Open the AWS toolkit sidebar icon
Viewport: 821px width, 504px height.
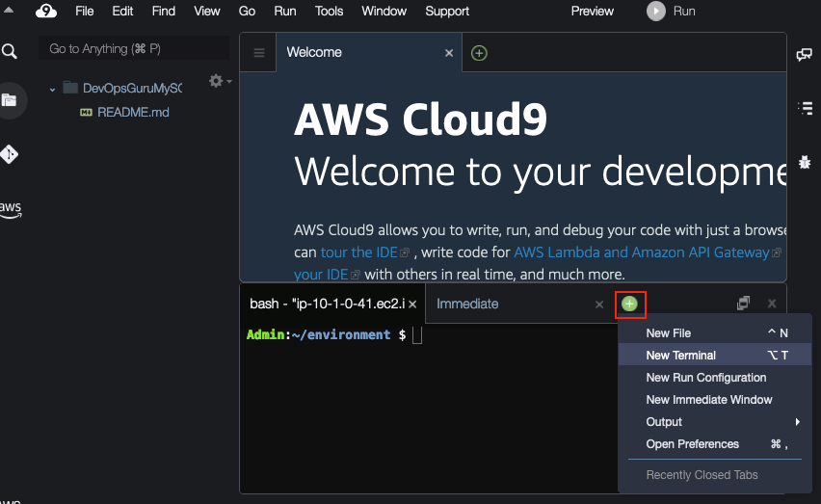tap(11, 209)
